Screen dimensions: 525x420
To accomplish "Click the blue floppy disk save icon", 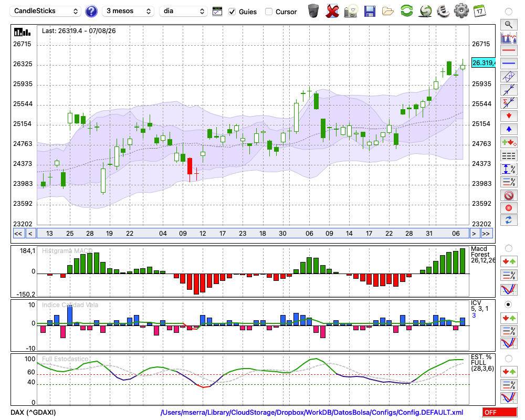I will click(370, 12).
